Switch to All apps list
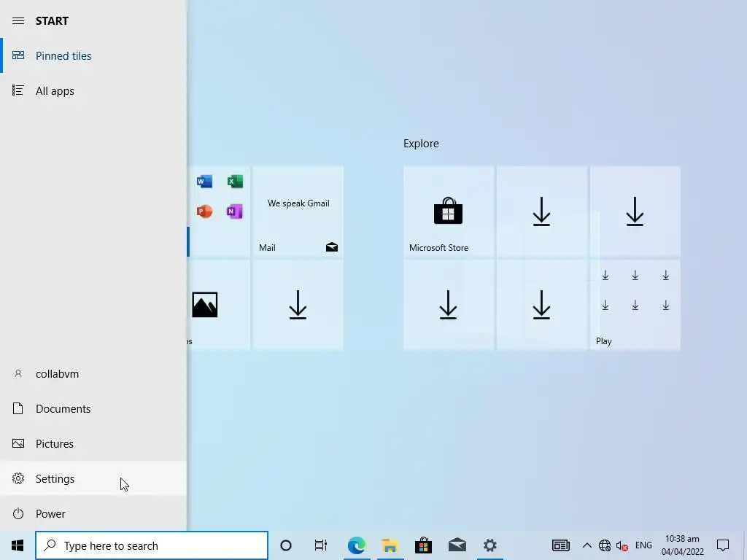The height and width of the screenshot is (560, 747). 93,90
